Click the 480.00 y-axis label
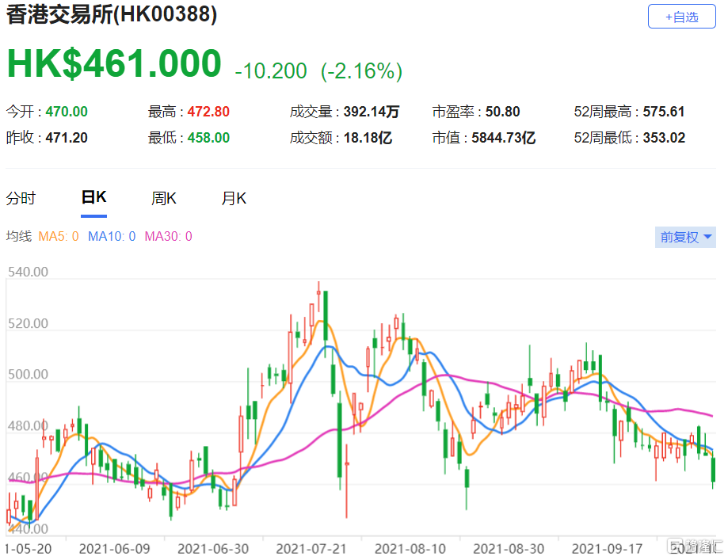 28,426
